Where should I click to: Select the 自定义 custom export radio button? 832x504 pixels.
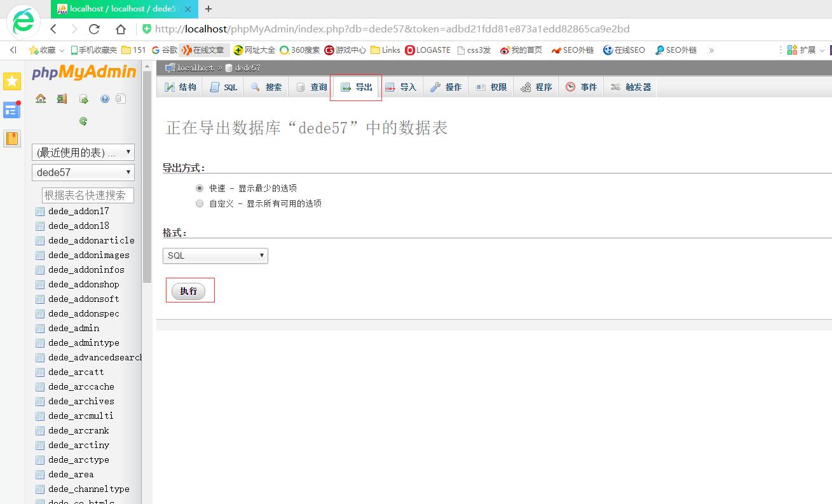(x=200, y=203)
